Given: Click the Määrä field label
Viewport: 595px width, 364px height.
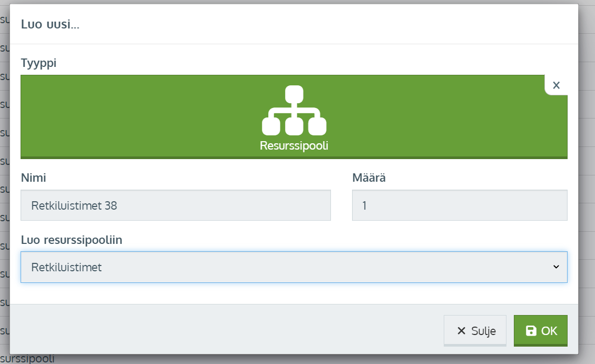Looking at the screenshot, I should click(369, 178).
